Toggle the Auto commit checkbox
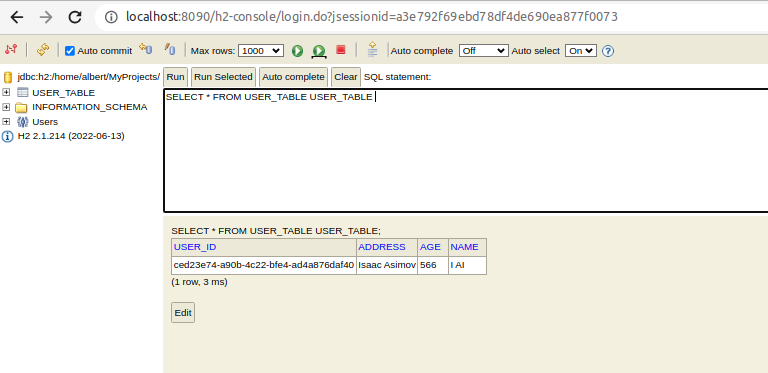 [70, 50]
